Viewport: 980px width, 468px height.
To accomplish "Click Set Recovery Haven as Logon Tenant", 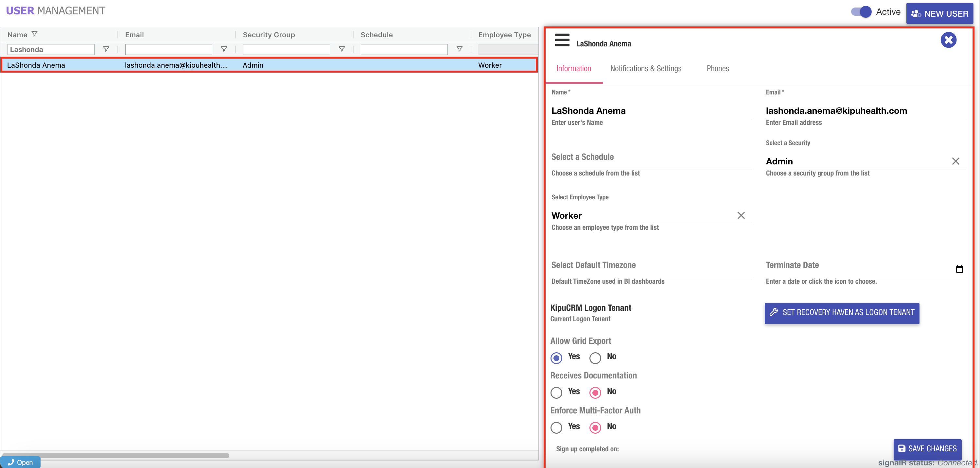I will [x=842, y=313].
